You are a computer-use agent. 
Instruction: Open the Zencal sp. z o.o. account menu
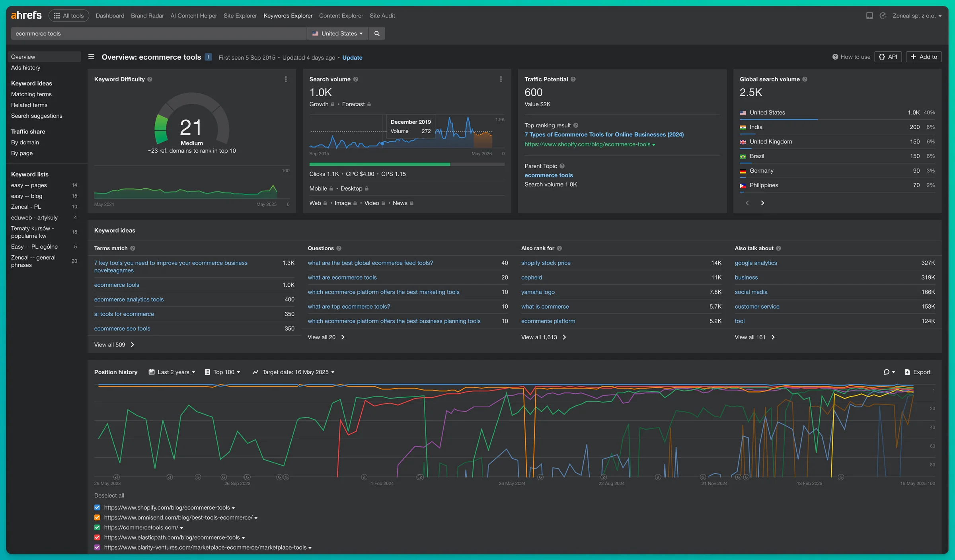[x=917, y=16]
